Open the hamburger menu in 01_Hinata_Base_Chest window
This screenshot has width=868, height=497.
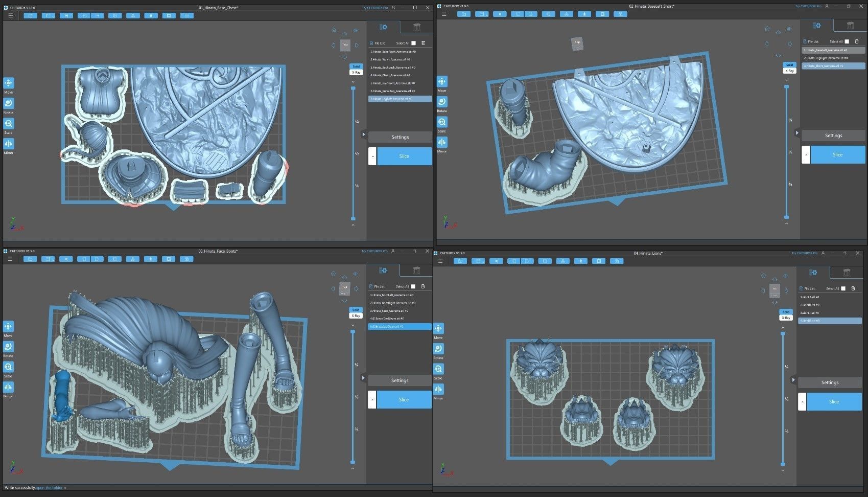pos(10,15)
